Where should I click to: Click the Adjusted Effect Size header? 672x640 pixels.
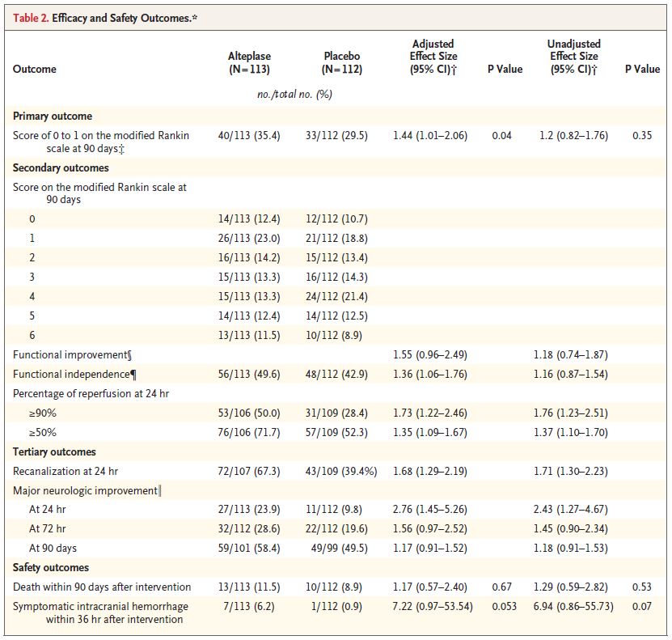433,57
